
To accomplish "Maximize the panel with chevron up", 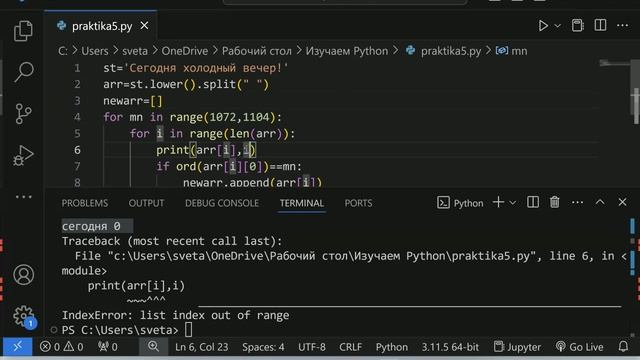I will (600, 202).
